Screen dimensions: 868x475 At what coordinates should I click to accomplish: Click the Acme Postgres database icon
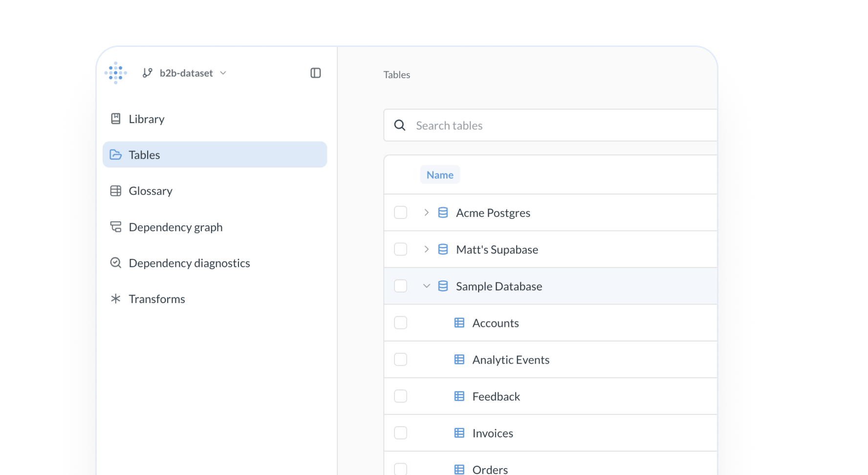pos(443,213)
